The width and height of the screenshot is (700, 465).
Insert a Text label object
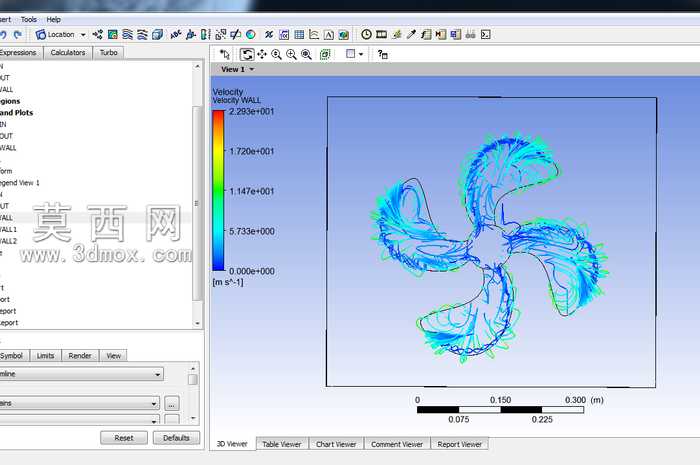click(x=176, y=34)
